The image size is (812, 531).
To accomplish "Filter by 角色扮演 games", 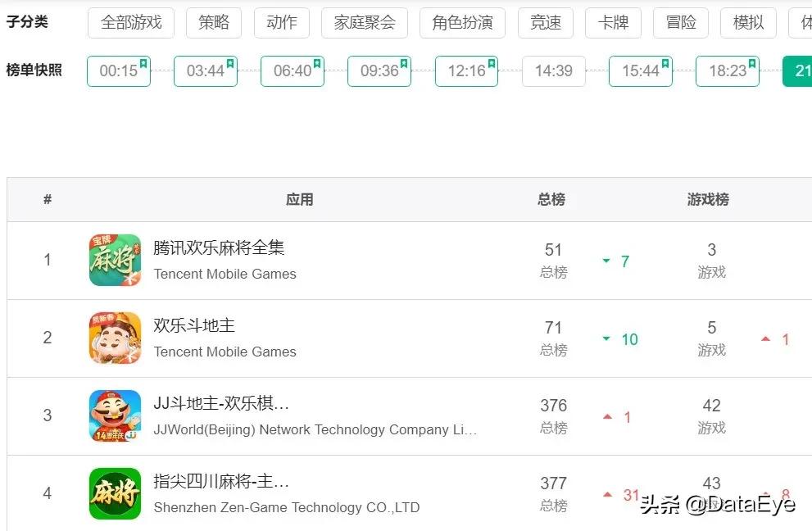I will tap(462, 23).
